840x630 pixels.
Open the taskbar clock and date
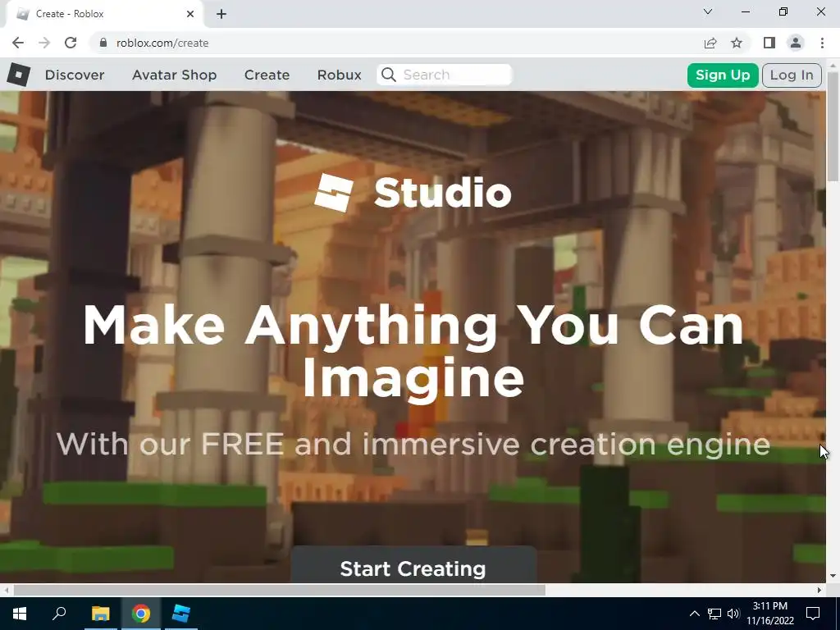[769, 614]
